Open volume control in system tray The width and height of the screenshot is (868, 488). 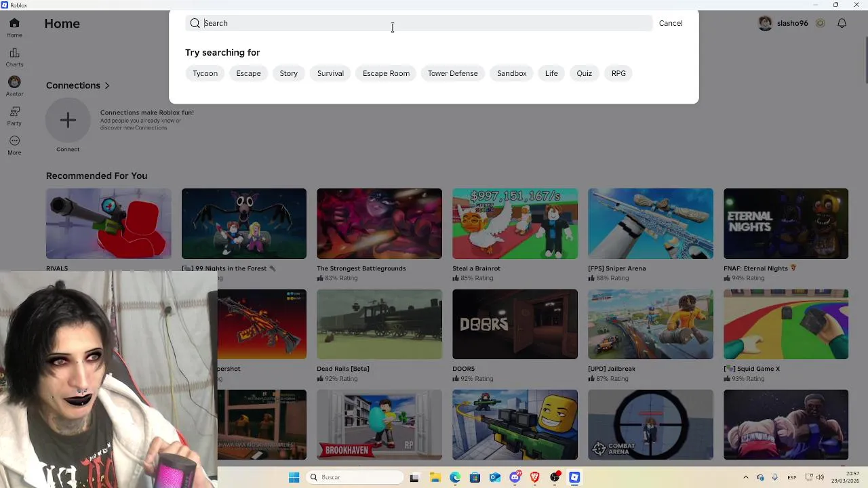coord(820,477)
